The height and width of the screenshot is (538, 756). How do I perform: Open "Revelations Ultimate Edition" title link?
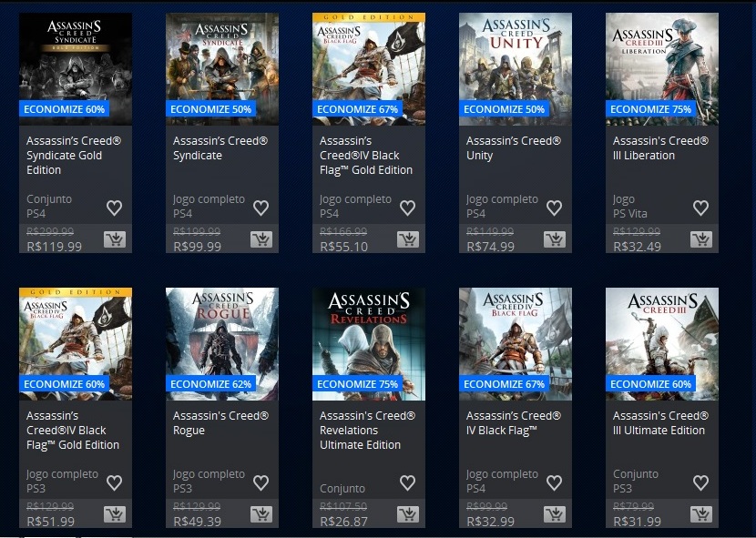point(367,430)
